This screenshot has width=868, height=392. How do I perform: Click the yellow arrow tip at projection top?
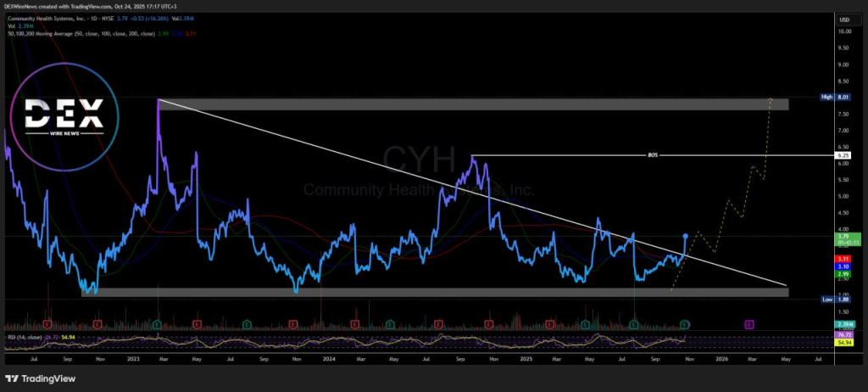[x=770, y=98]
